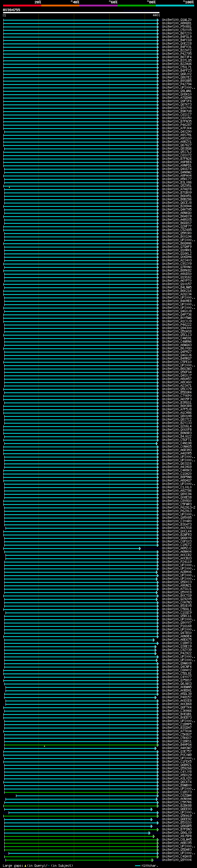Select label UniRef100_A9UNZ1
The image size is (197, 868).
tap(176, 585)
